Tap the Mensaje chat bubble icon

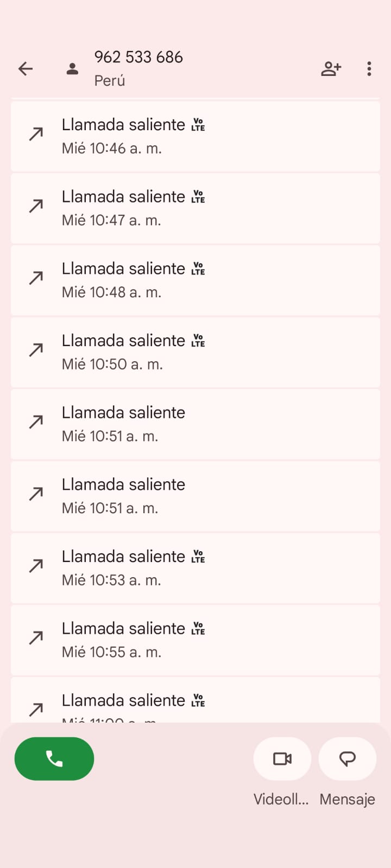(x=347, y=758)
